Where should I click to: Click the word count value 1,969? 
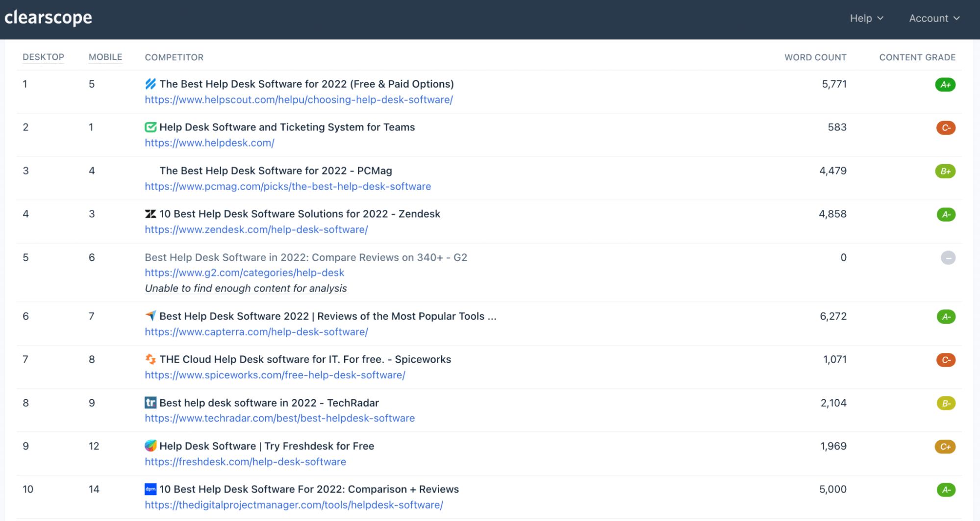pos(833,446)
